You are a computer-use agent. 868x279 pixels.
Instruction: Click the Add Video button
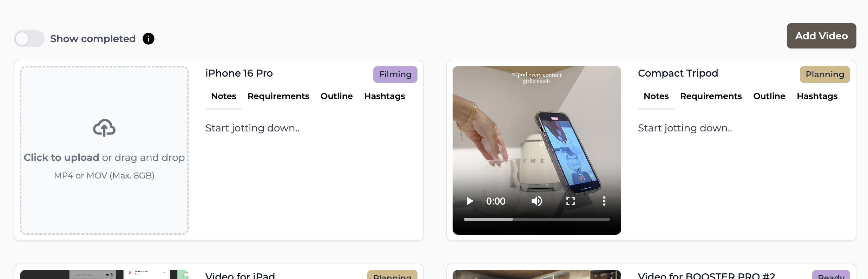tap(821, 36)
